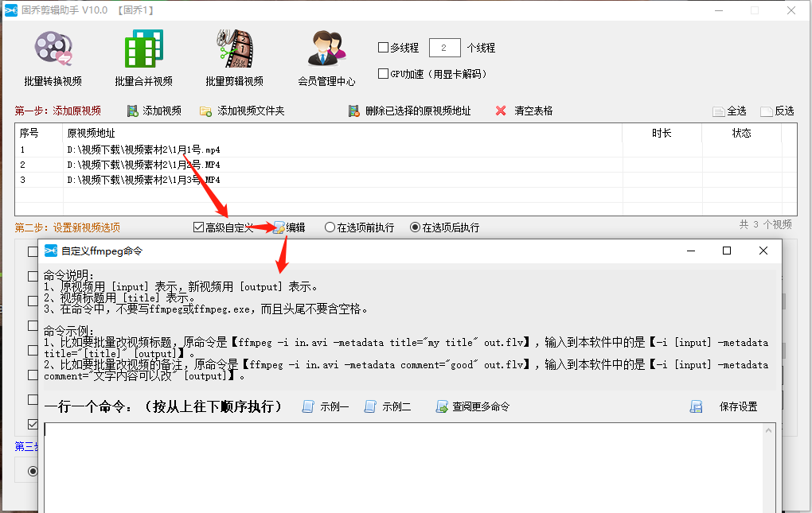Click 全选 select-all icon
Image resolution: width=812 pixels, height=513 pixels.
718,111
